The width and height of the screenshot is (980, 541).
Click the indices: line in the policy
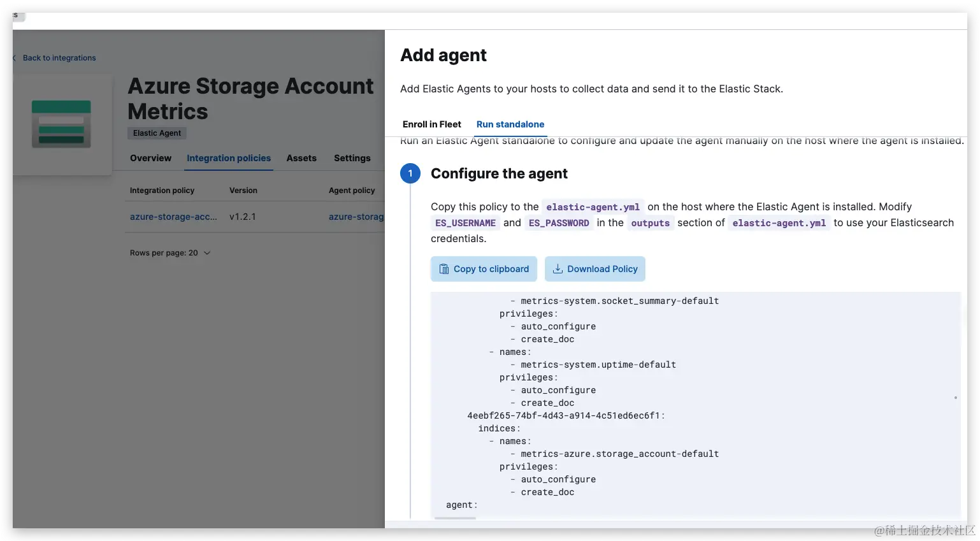tap(500, 428)
